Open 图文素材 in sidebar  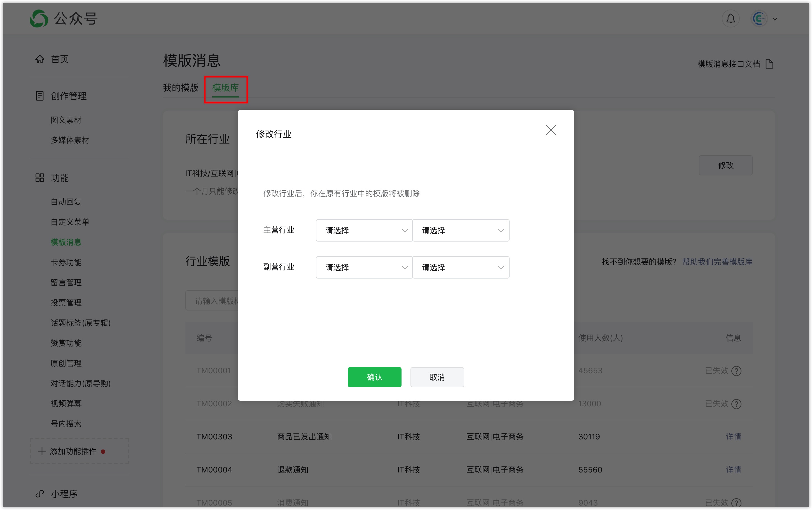pyautogui.click(x=66, y=120)
